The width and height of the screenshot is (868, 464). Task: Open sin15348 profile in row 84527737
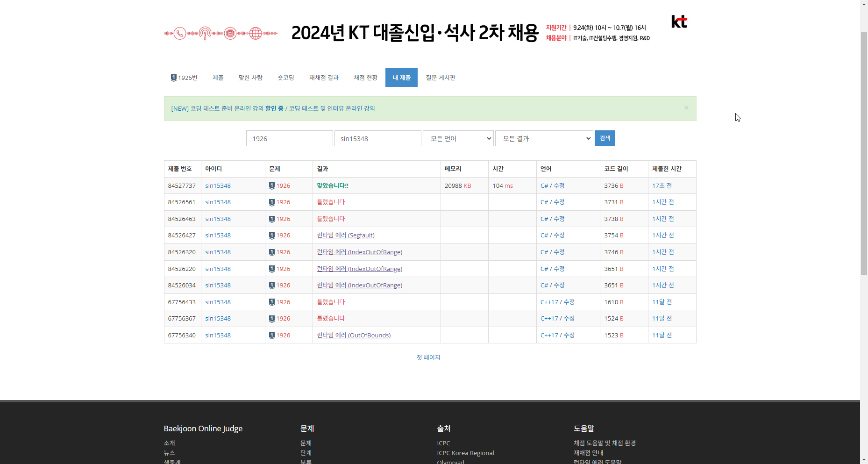pos(218,186)
